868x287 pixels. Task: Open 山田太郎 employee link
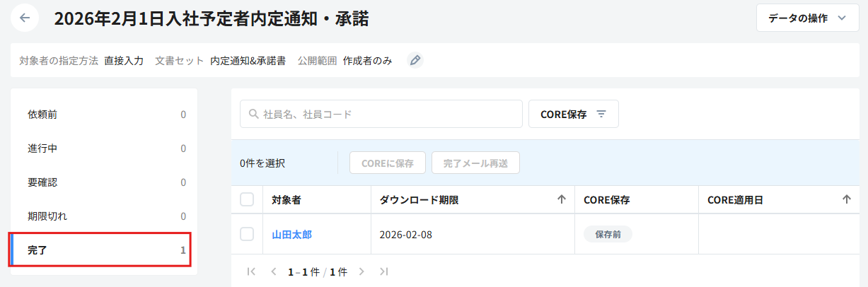(291, 235)
